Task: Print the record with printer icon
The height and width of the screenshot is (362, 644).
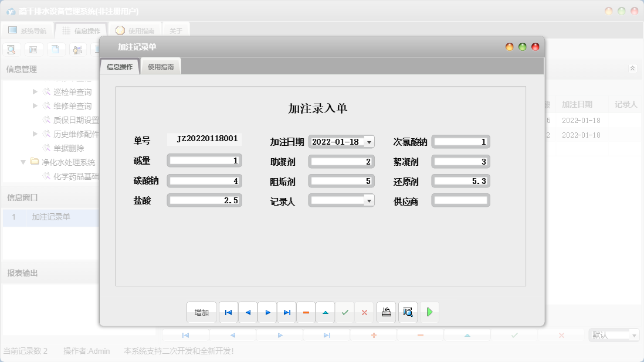Action: pyautogui.click(x=386, y=313)
